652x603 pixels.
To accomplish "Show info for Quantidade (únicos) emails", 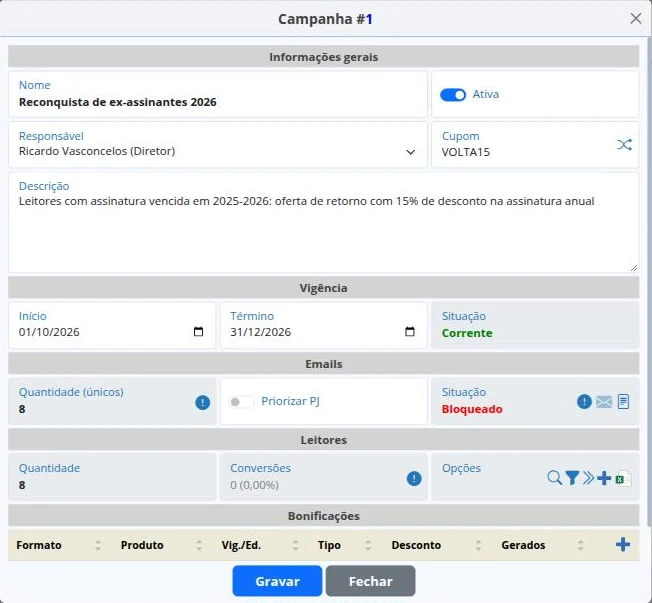I will coord(203,402).
